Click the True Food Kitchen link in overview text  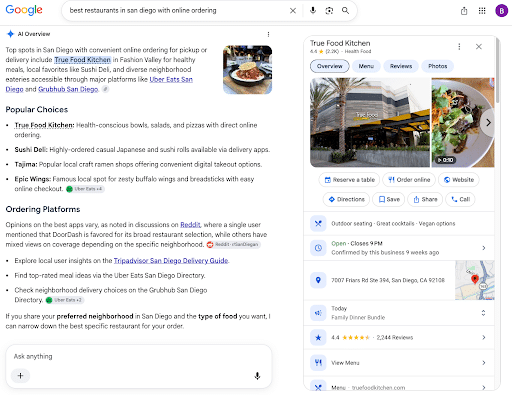pos(82,60)
